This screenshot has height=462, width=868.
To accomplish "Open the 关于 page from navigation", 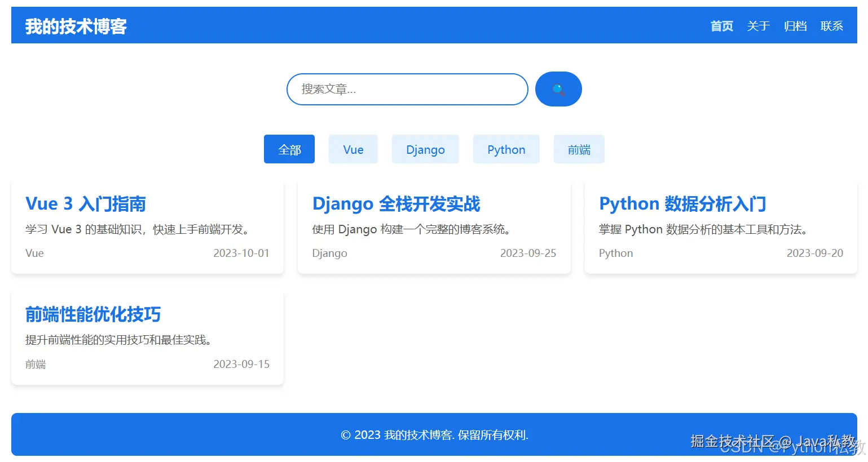I will (758, 25).
